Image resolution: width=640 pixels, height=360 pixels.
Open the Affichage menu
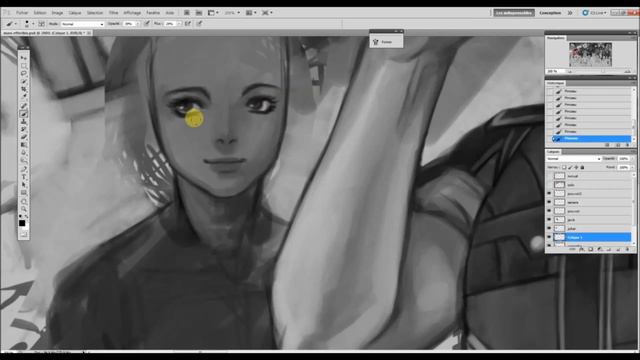132,13
